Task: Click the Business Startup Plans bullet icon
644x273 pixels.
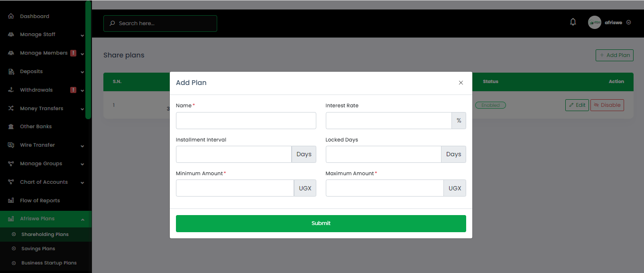Action: coord(14,263)
